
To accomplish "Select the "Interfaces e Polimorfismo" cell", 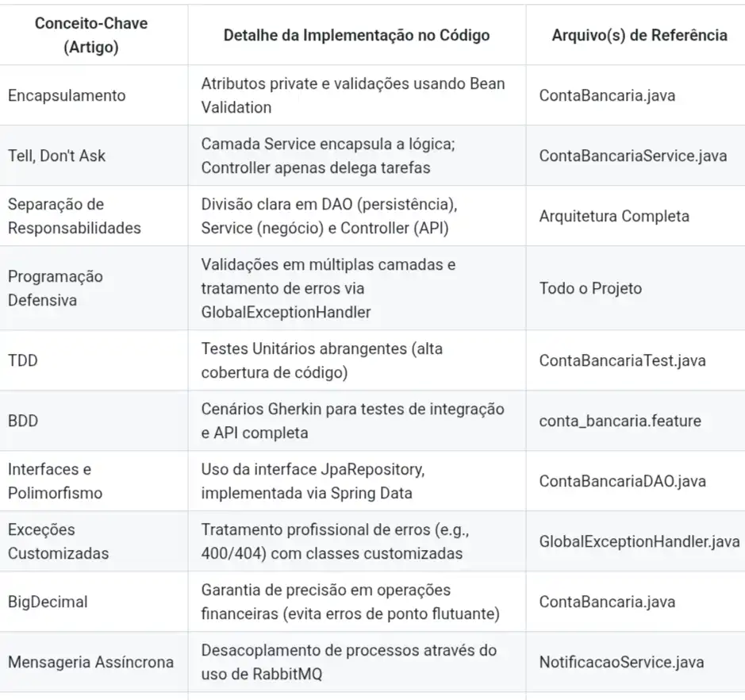I will [x=56, y=481].
